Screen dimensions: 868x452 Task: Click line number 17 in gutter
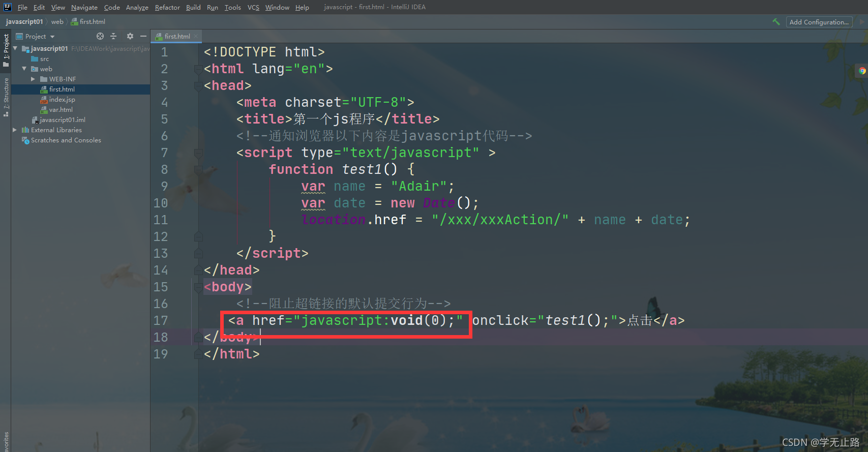click(x=161, y=320)
